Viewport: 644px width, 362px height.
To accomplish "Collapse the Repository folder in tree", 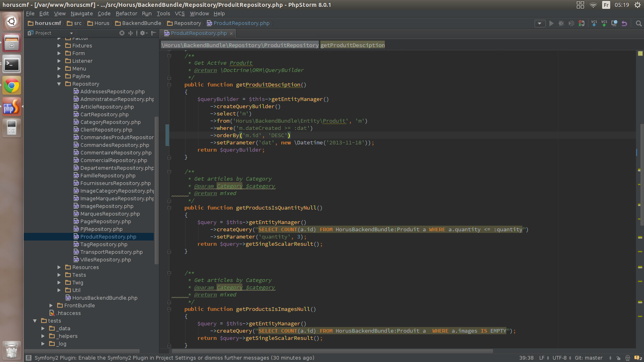I will point(59,84).
